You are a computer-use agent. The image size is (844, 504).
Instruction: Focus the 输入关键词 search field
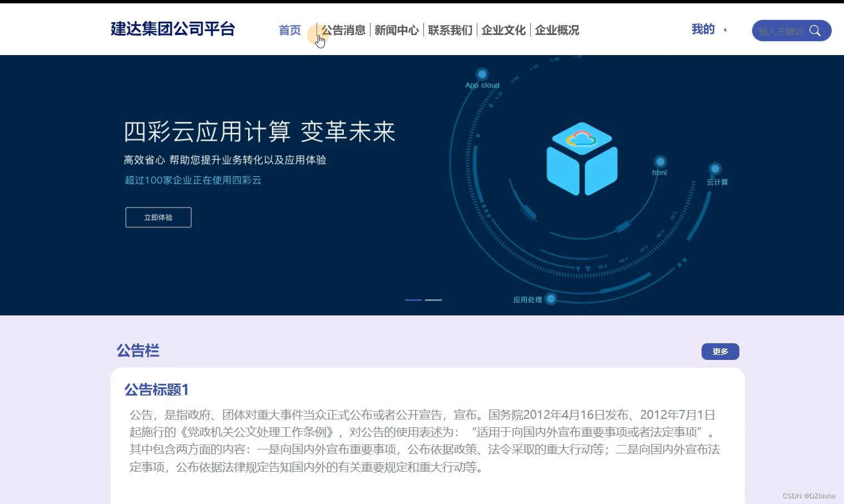[781, 31]
